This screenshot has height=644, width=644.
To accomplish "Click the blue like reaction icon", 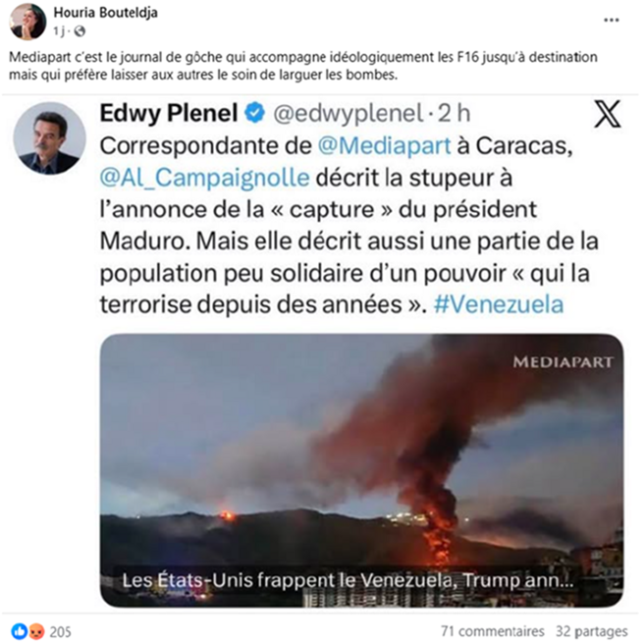I will click(x=20, y=631).
